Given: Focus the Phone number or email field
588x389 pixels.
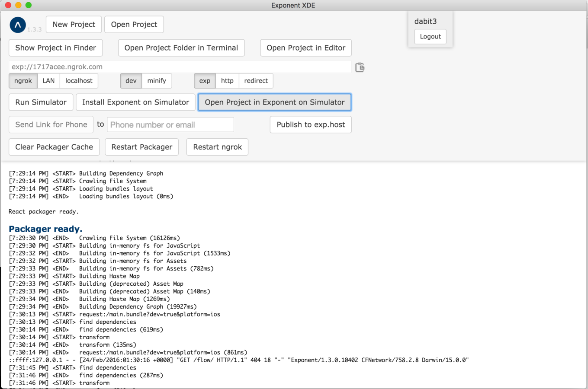Looking at the screenshot, I should coord(170,124).
